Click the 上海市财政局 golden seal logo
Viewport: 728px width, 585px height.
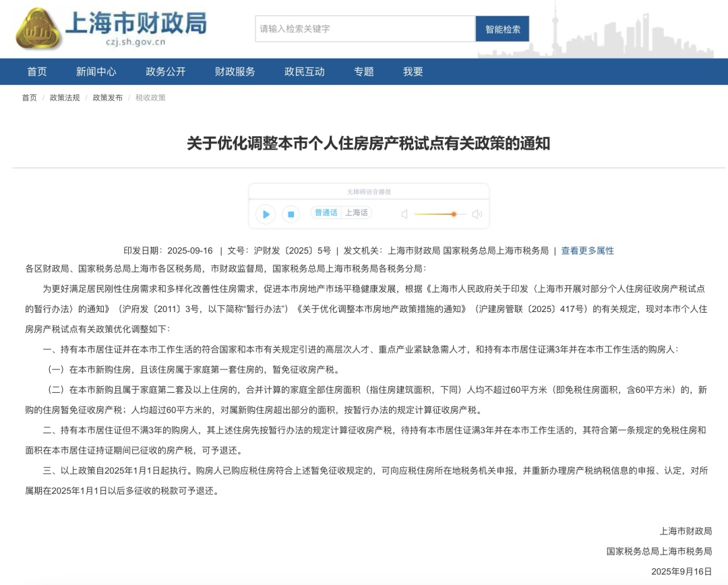[37, 29]
